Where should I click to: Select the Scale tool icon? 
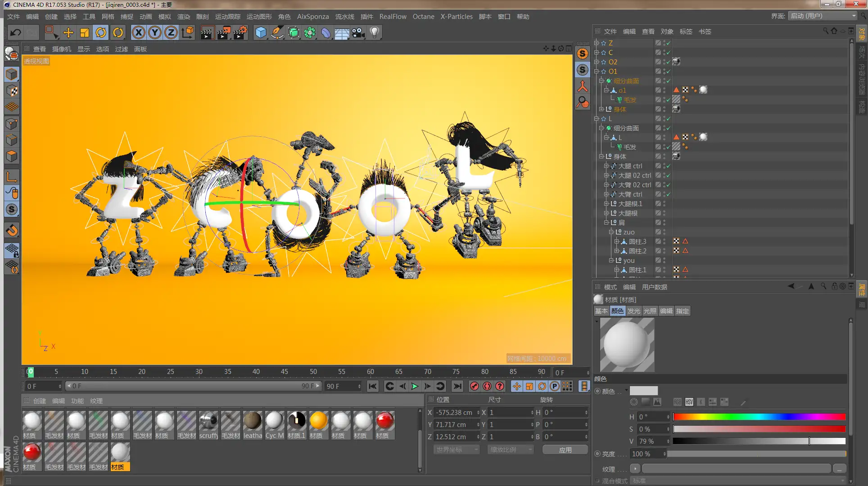85,32
